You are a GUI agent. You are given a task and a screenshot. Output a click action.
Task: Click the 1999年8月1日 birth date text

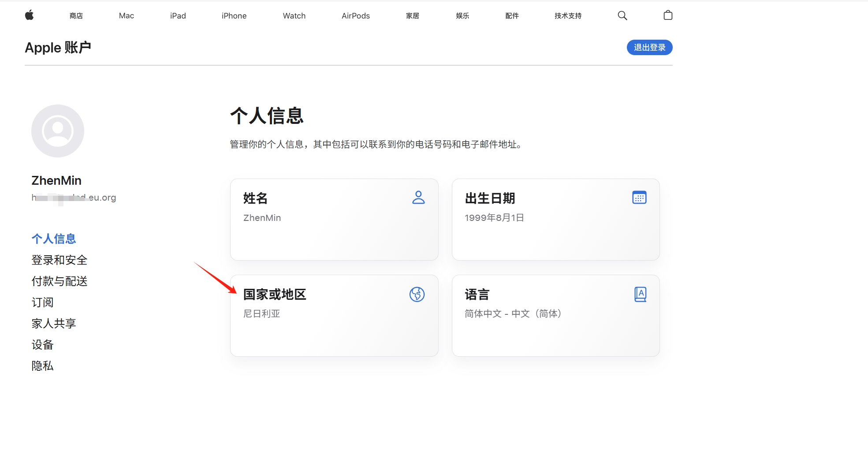[494, 218]
